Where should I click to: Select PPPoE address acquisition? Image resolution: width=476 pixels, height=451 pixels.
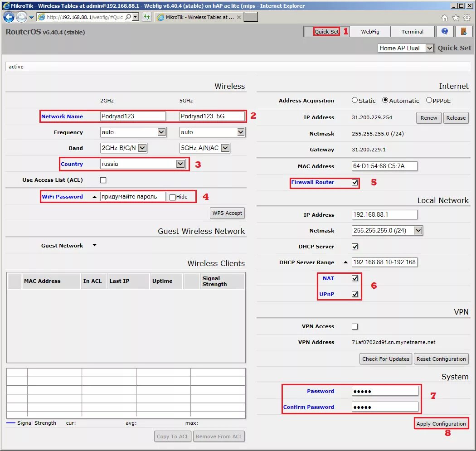pyautogui.click(x=429, y=100)
